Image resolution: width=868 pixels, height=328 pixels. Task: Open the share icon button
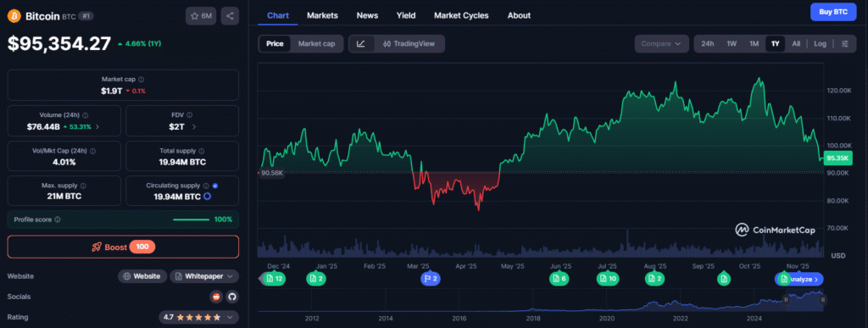pyautogui.click(x=230, y=16)
